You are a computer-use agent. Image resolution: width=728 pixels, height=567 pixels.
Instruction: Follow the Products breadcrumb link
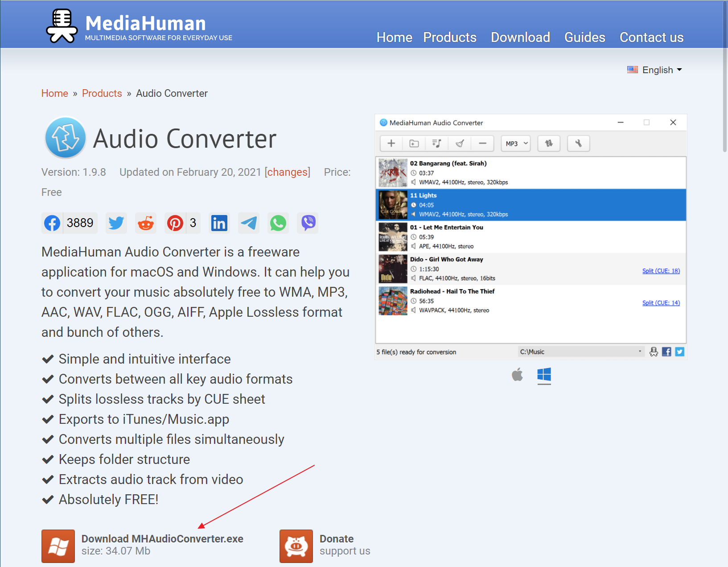click(102, 93)
